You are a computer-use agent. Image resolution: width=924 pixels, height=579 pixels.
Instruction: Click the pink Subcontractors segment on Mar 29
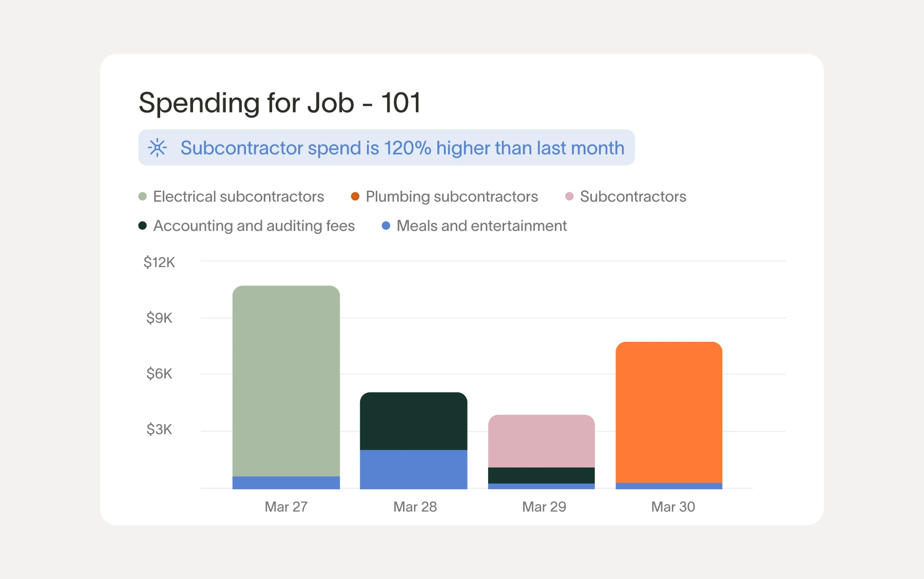541,441
